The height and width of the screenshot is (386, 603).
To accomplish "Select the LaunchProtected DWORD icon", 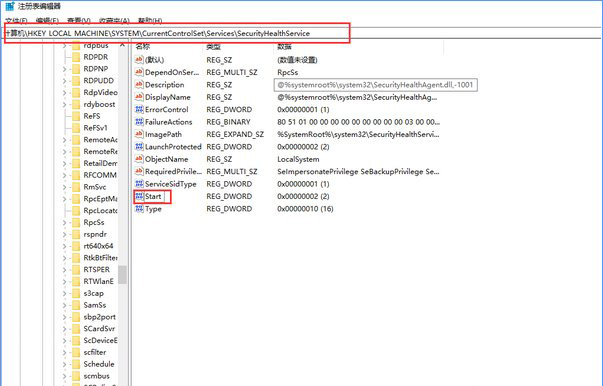I will click(x=139, y=146).
